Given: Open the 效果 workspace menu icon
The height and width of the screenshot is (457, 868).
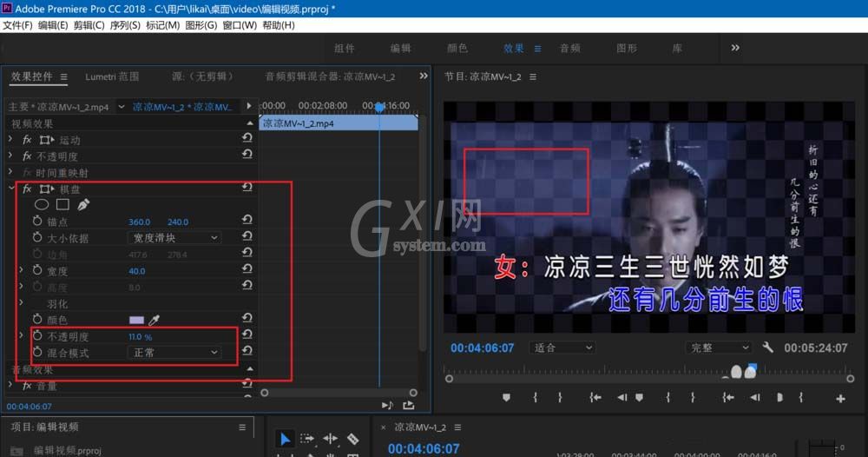Looking at the screenshot, I should pos(537,49).
